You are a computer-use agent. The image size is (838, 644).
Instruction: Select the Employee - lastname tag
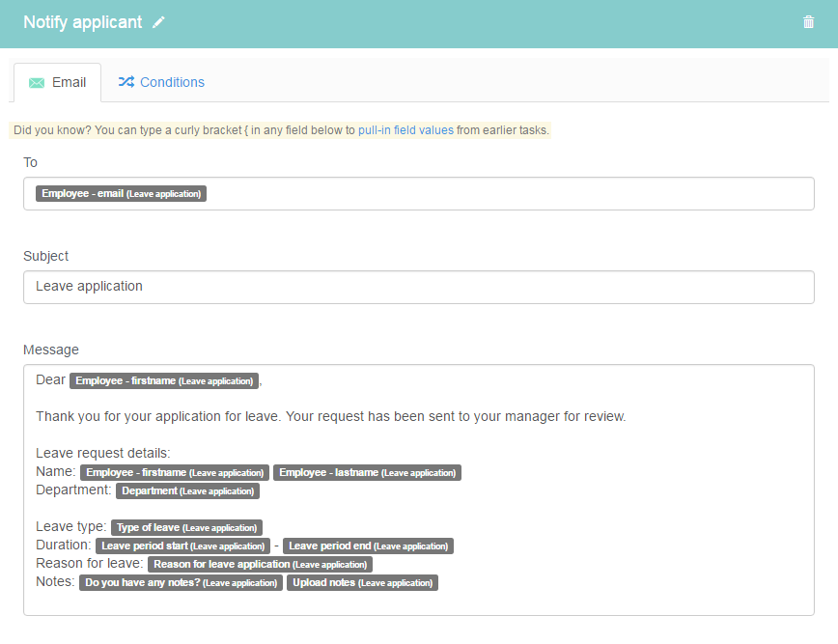[367, 472]
